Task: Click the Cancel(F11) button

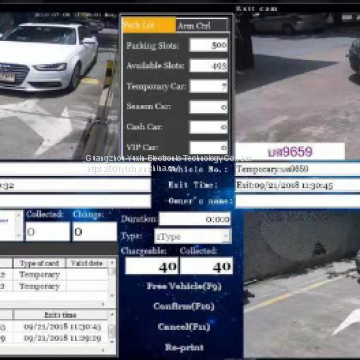Action: (x=184, y=327)
